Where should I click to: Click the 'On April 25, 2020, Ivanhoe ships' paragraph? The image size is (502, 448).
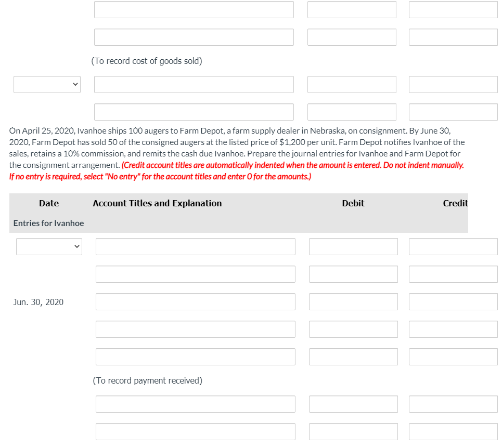point(237,148)
